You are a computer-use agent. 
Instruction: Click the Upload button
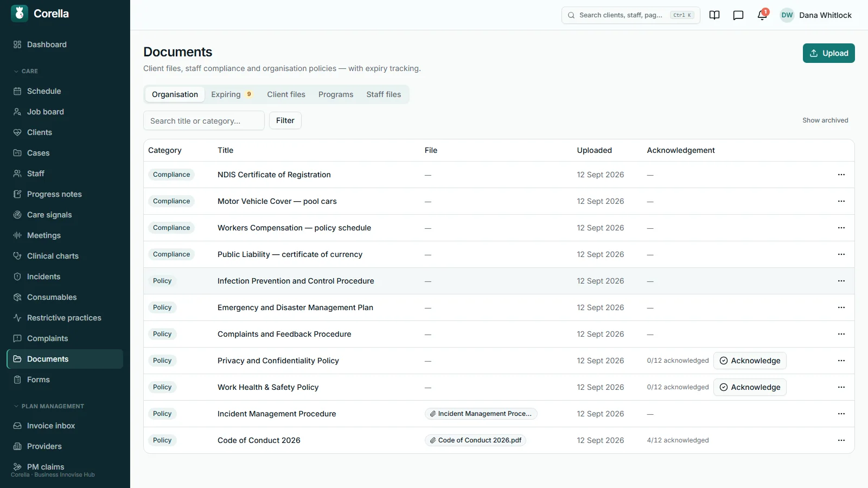click(x=829, y=53)
